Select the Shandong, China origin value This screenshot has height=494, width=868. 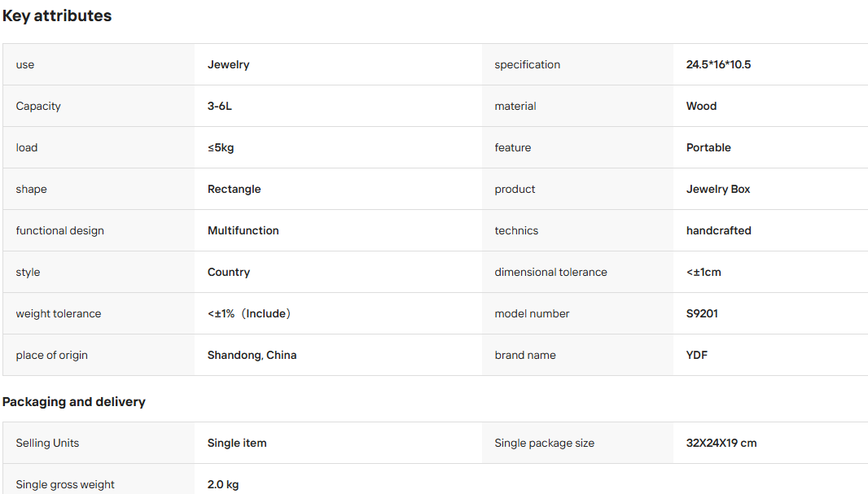252,355
